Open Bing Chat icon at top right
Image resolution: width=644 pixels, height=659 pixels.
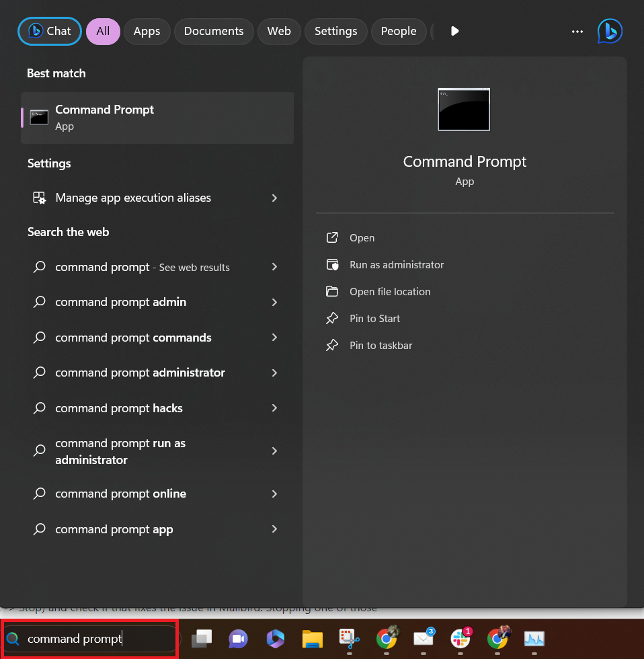610,31
